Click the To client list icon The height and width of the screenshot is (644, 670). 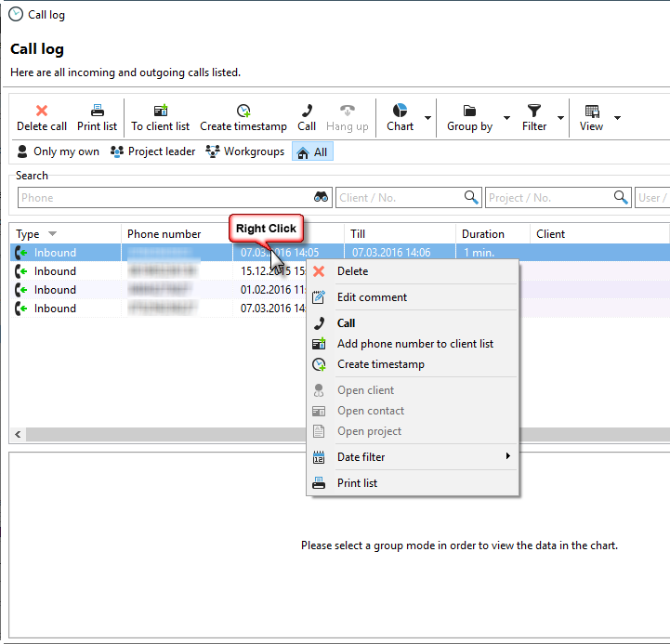tap(160, 111)
